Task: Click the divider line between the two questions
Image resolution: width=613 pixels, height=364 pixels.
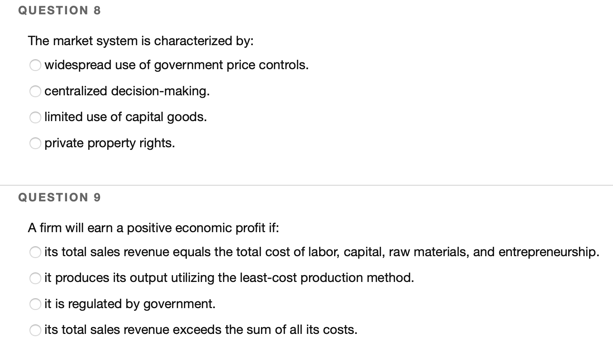Action: tap(306, 185)
